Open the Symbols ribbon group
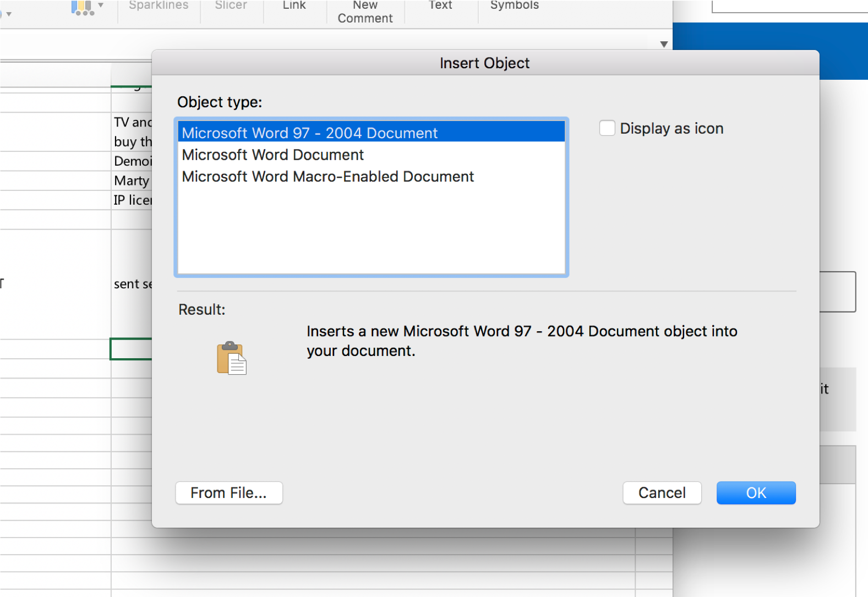Image resolution: width=868 pixels, height=597 pixels. pos(515,6)
